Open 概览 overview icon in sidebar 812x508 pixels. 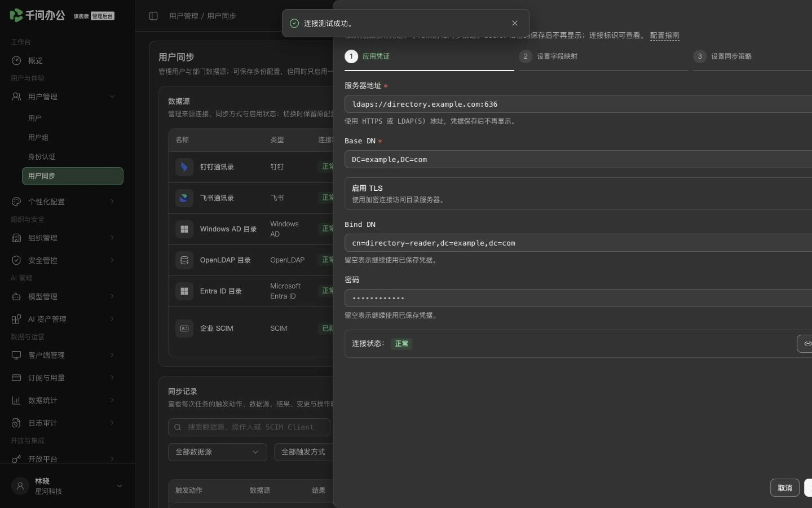[x=16, y=60]
